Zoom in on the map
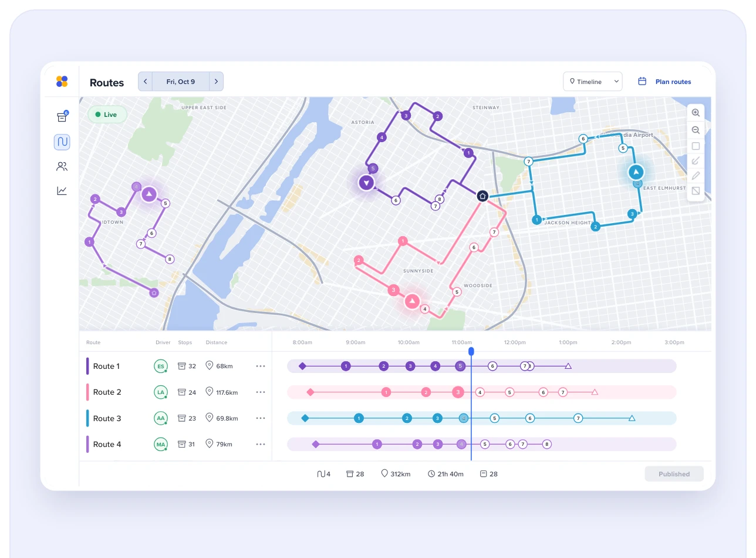Image resolution: width=756 pixels, height=558 pixels. pyautogui.click(x=696, y=113)
